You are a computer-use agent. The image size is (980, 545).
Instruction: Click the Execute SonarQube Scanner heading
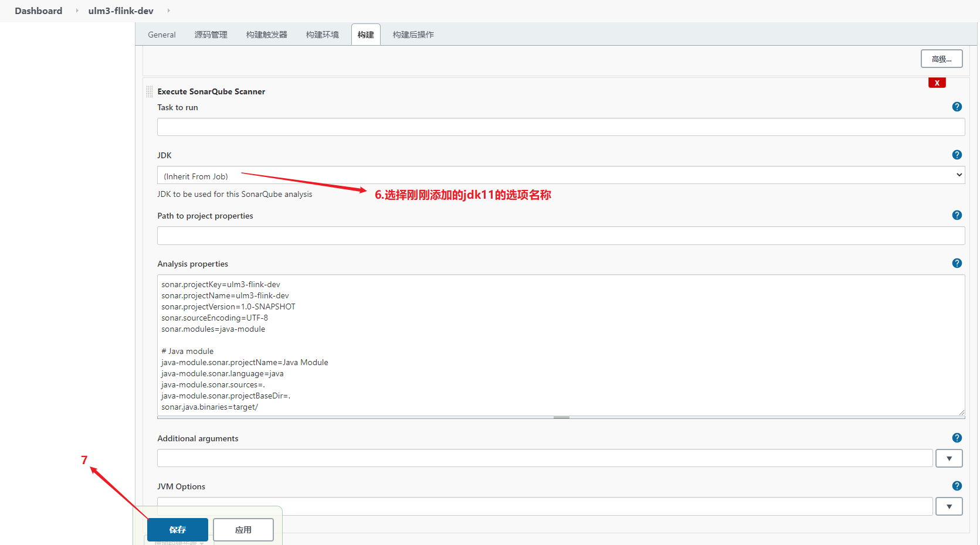point(211,91)
